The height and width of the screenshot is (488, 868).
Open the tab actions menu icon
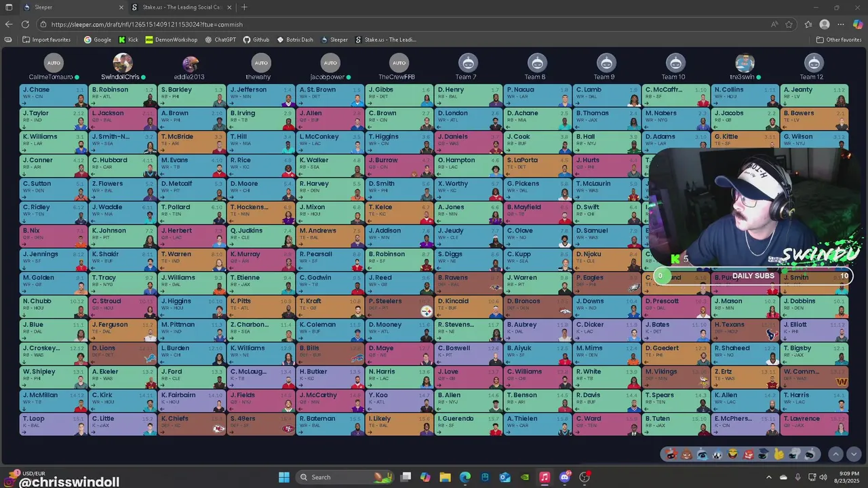tap(8, 7)
